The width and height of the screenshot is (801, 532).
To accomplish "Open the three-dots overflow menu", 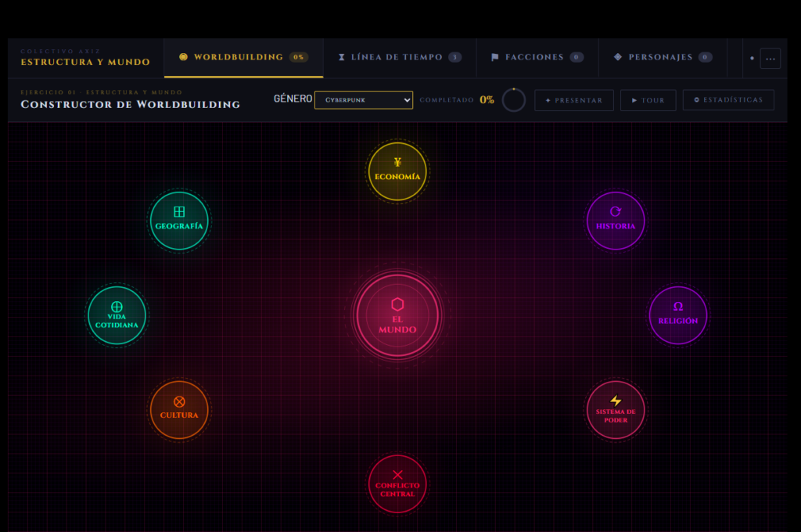I will pos(770,59).
